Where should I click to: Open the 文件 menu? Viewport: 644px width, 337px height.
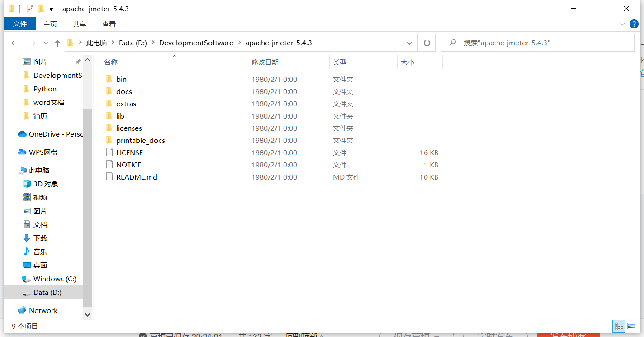20,24
